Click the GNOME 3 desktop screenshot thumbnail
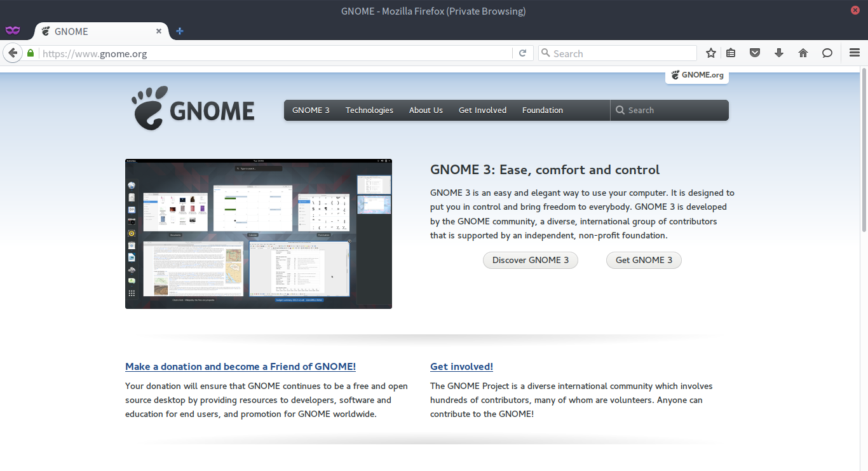The image size is (868, 471). tap(259, 234)
